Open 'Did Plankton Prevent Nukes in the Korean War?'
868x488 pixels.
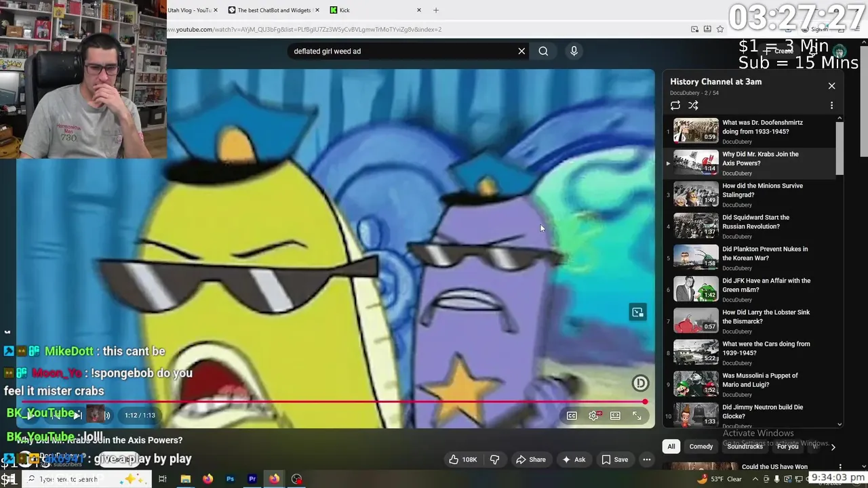pos(750,258)
